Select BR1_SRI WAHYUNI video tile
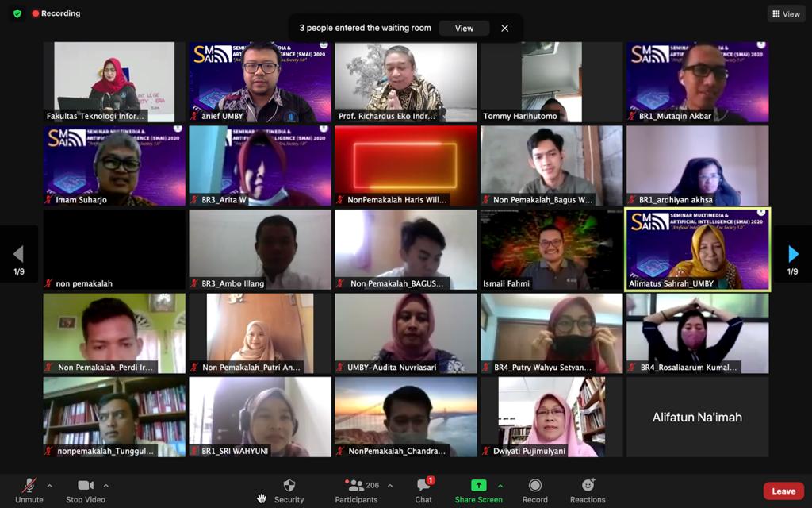 click(x=260, y=418)
